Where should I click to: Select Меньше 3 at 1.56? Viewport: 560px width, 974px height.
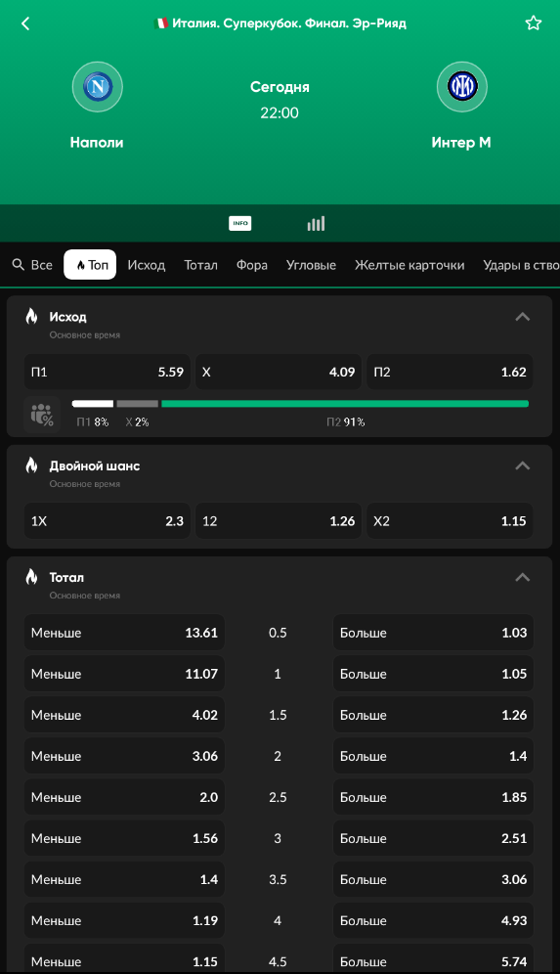[124, 838]
